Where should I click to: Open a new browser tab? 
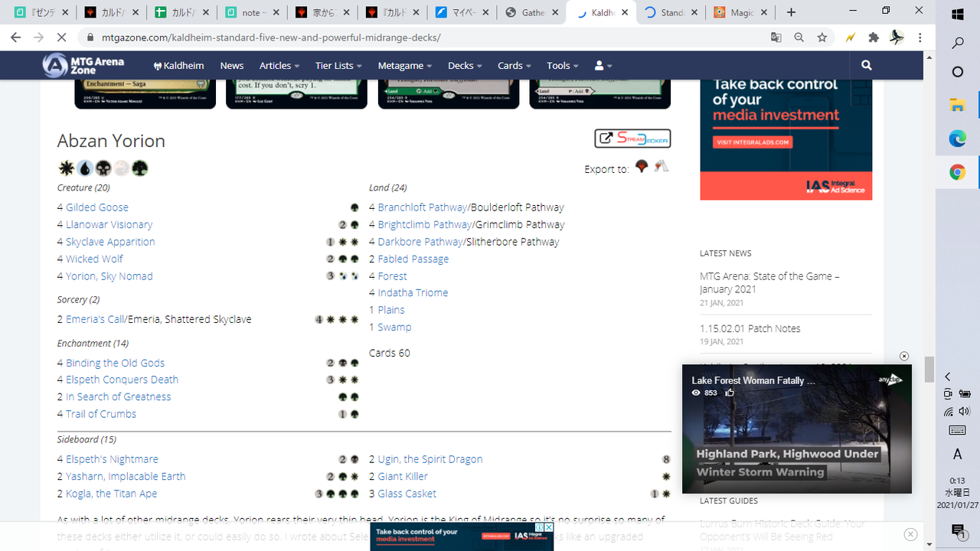coord(792,12)
